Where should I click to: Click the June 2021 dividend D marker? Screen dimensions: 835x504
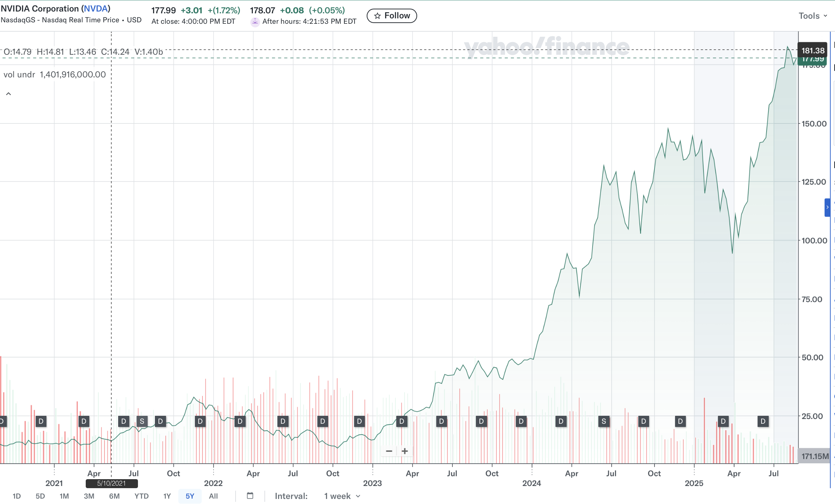click(124, 421)
